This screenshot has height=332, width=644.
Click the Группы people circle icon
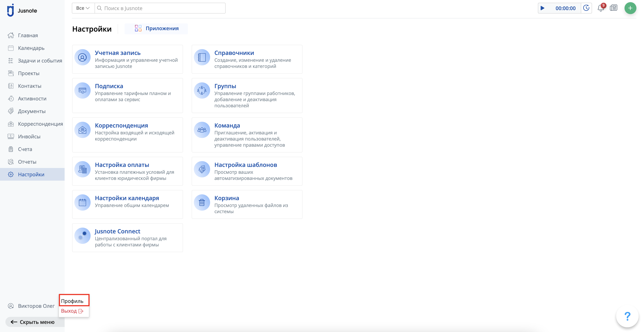pyautogui.click(x=202, y=90)
